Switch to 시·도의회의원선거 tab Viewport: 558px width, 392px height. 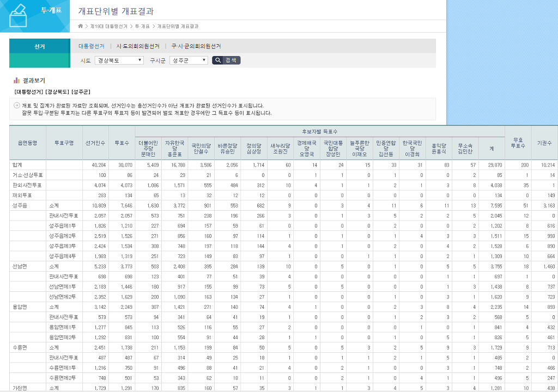[138, 46]
